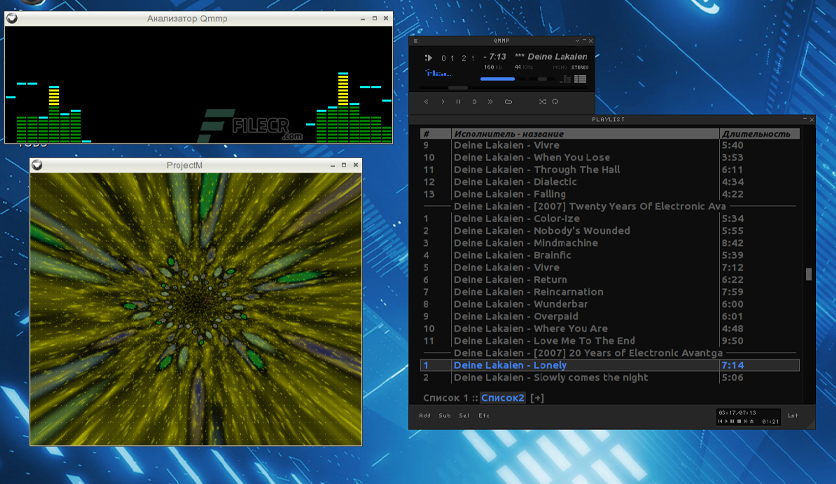This screenshot has width=836, height=484.
Task: Open the Add menu in playlist
Action: 424,415
